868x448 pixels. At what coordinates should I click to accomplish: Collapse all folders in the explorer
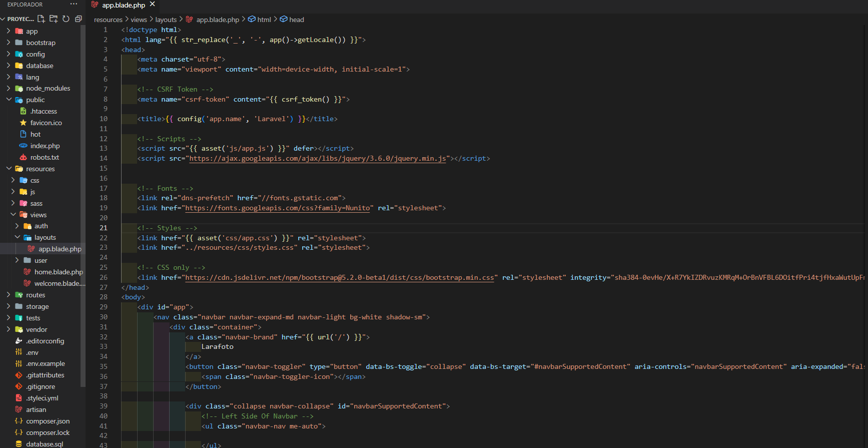click(79, 19)
